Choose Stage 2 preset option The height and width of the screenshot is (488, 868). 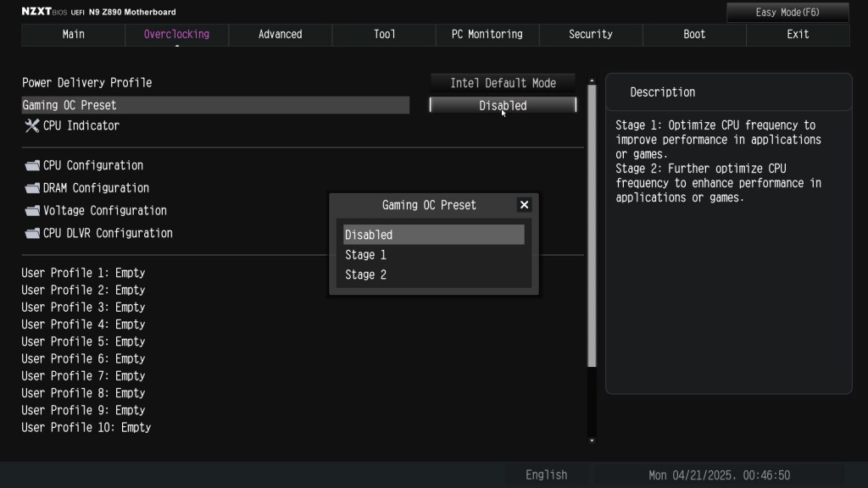click(x=433, y=274)
